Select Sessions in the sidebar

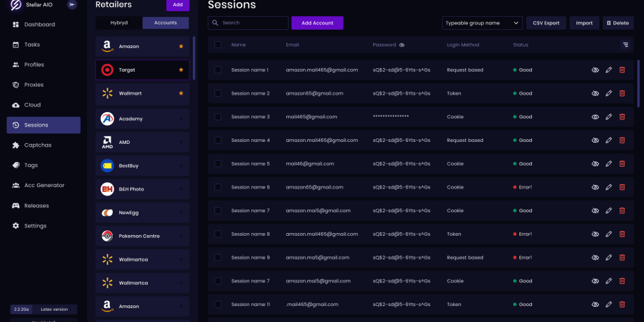[44, 125]
